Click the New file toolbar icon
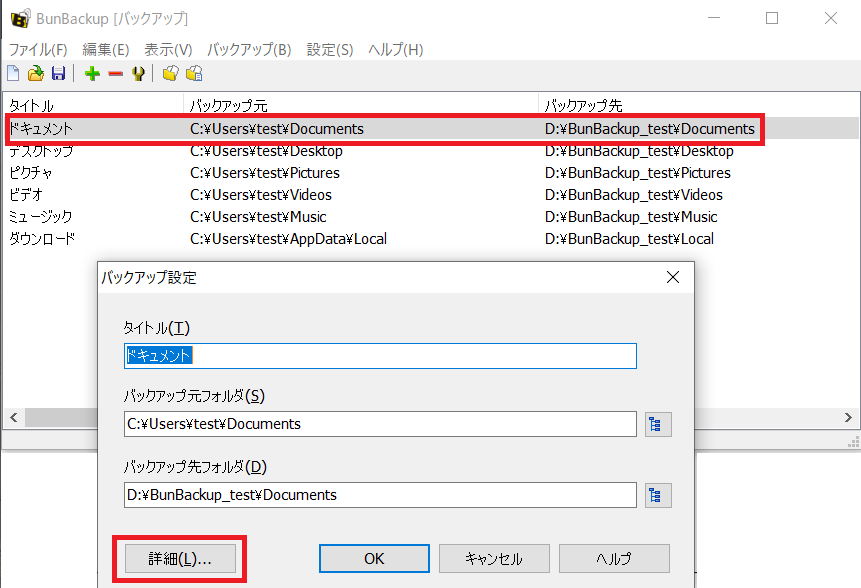861x588 pixels. tap(13, 73)
